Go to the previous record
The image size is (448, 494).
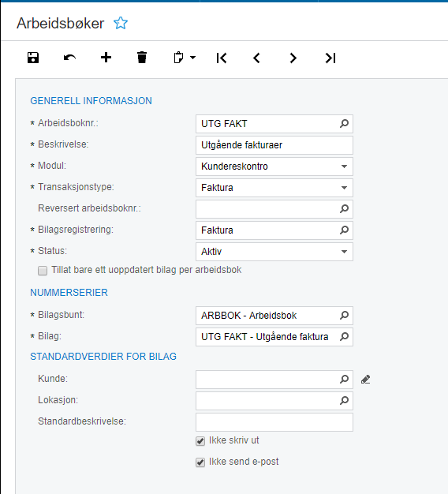coord(257,58)
